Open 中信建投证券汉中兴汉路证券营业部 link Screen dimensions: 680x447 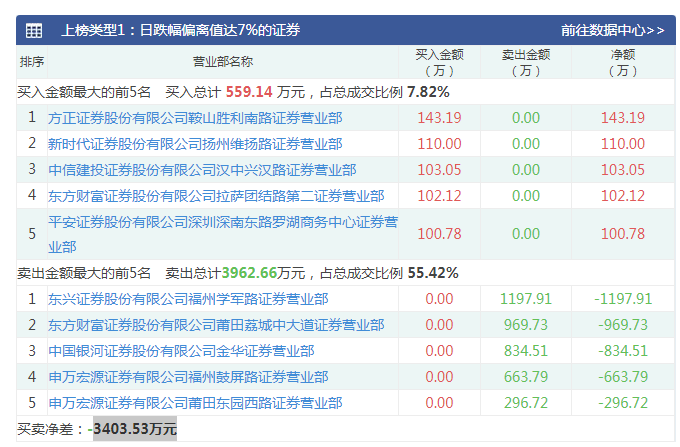pos(202,170)
